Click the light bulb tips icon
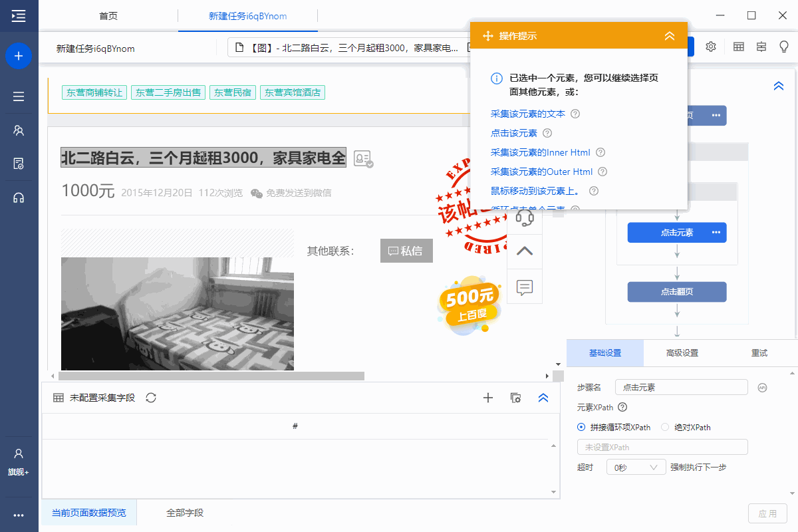This screenshot has width=798, height=532. 784,47
